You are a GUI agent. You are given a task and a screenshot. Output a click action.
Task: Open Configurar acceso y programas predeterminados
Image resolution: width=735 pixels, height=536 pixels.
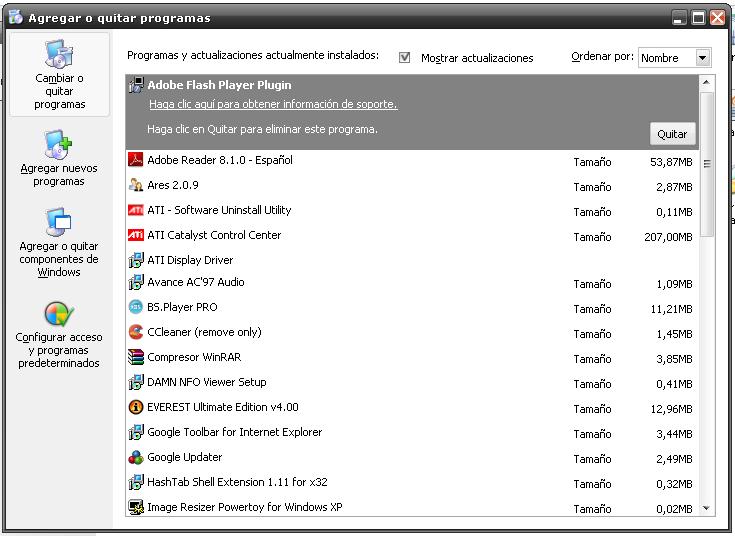click(x=59, y=334)
